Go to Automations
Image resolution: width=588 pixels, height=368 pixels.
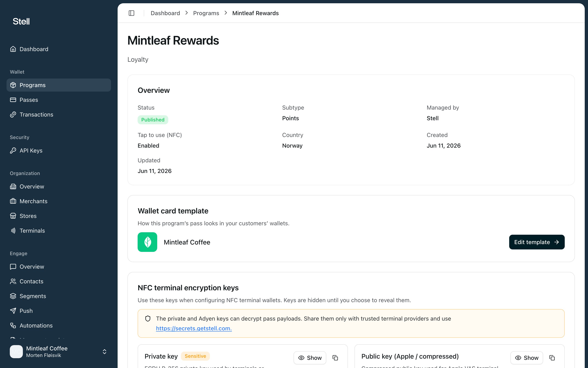click(x=59, y=326)
